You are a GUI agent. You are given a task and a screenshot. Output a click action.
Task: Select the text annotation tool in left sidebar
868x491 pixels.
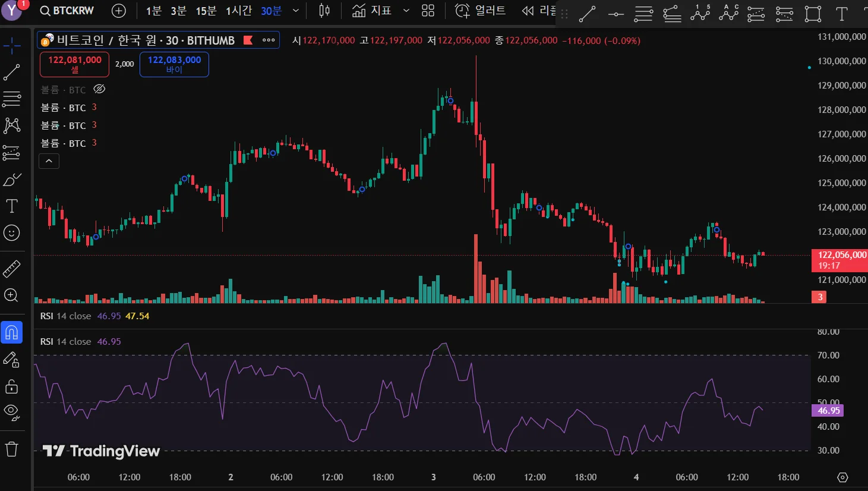pyautogui.click(x=12, y=206)
